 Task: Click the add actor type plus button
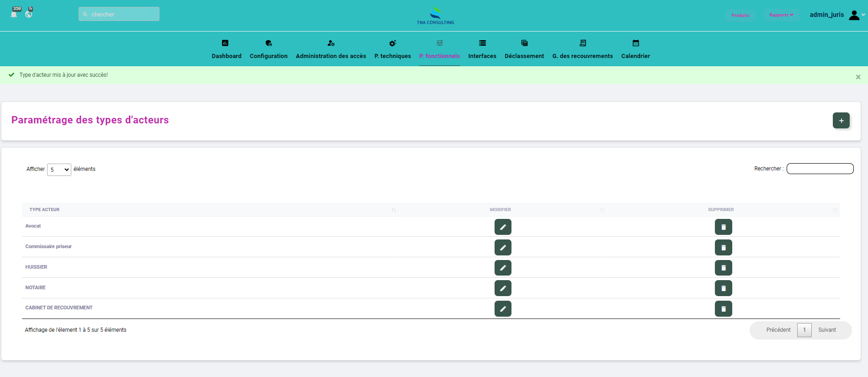(x=841, y=121)
